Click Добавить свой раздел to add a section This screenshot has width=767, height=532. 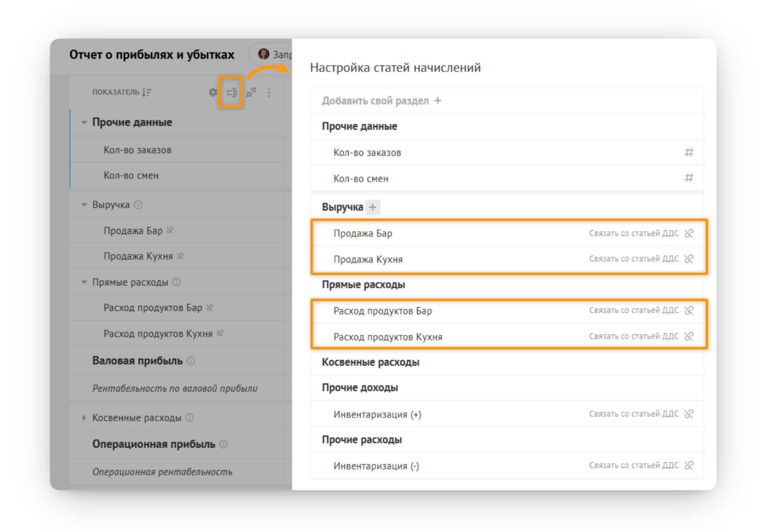click(x=381, y=101)
